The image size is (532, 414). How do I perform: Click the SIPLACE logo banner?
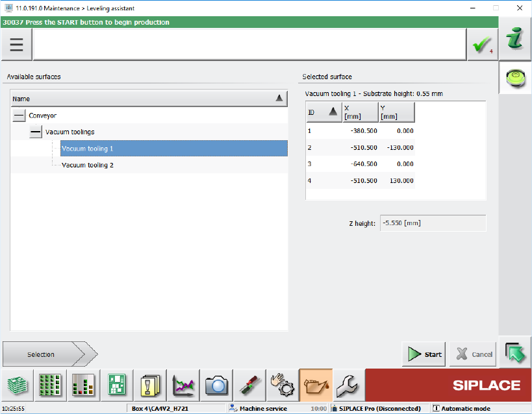(448, 385)
